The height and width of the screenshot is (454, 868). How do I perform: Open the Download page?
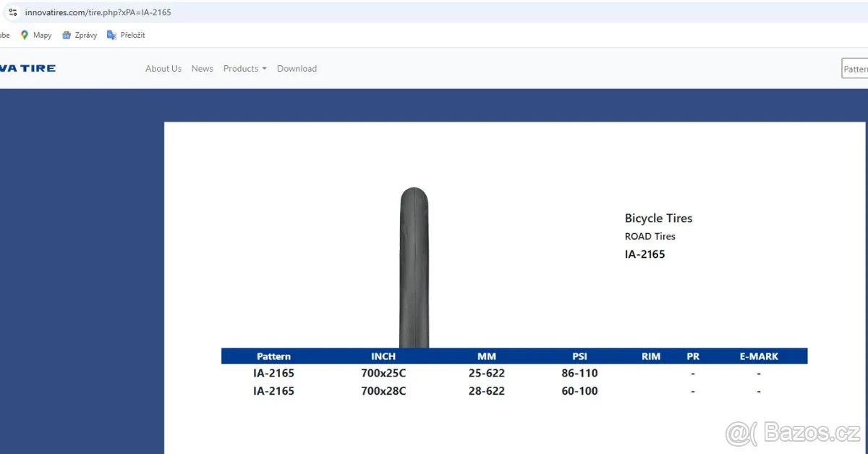pos(297,69)
